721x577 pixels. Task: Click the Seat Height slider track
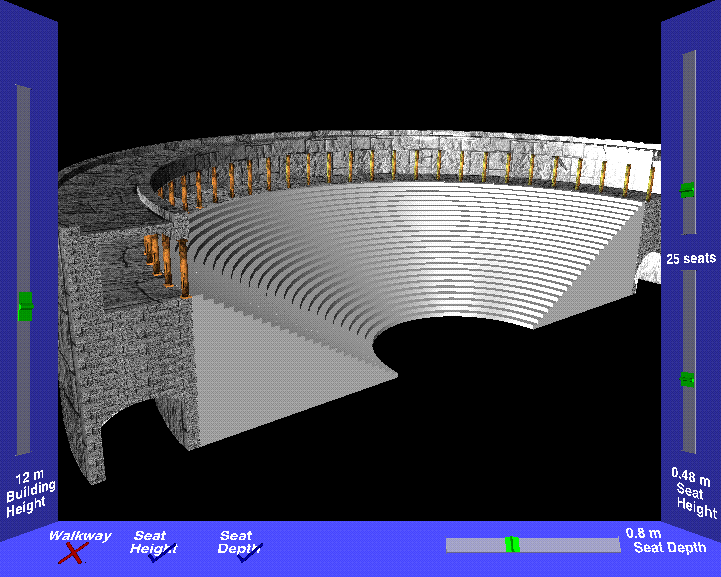[x=688, y=362]
